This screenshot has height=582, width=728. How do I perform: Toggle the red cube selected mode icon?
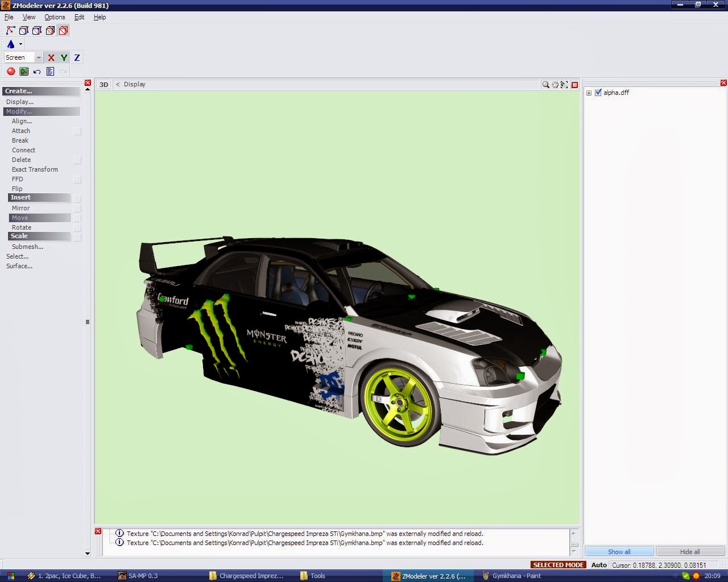pyautogui.click(x=63, y=31)
